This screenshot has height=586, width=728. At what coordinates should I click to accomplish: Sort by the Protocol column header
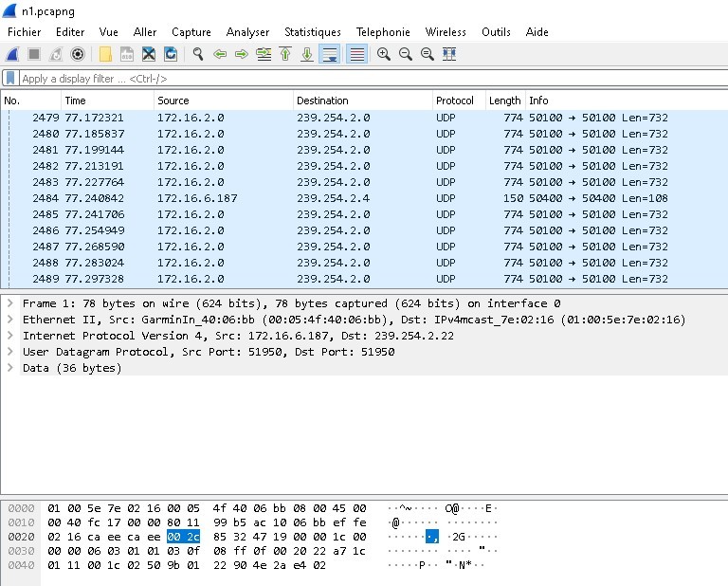click(x=459, y=101)
